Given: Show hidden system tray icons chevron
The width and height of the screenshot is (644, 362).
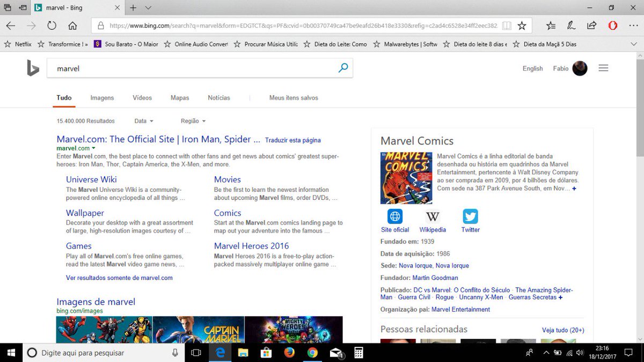Looking at the screenshot, I should pyautogui.click(x=546, y=353).
